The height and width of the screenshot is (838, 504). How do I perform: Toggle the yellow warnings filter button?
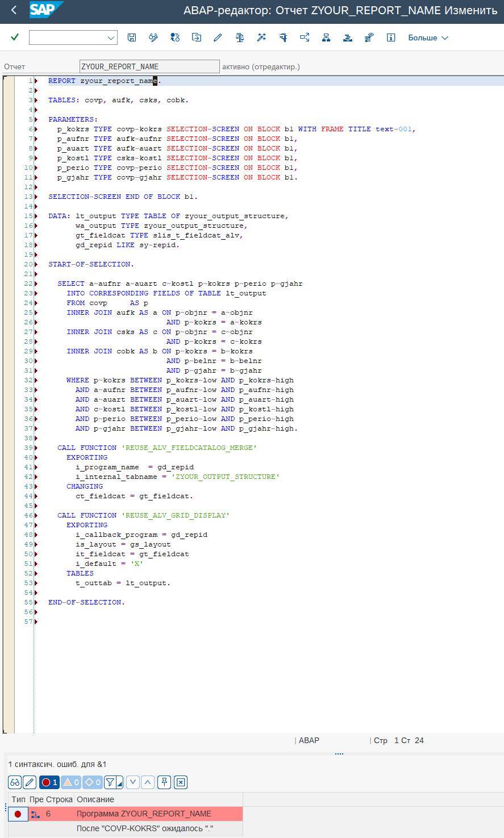(x=71, y=782)
